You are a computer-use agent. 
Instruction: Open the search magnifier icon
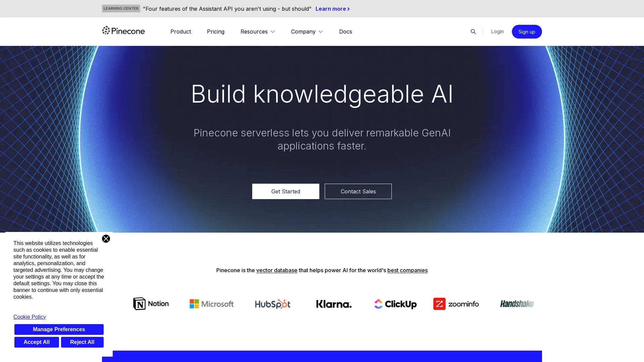pyautogui.click(x=473, y=32)
